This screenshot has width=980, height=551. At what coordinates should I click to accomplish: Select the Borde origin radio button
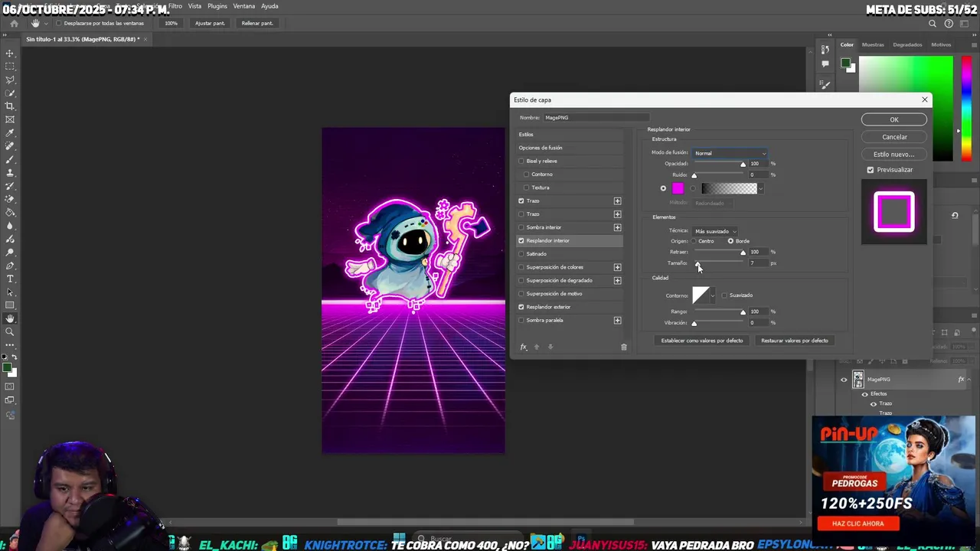pyautogui.click(x=730, y=241)
